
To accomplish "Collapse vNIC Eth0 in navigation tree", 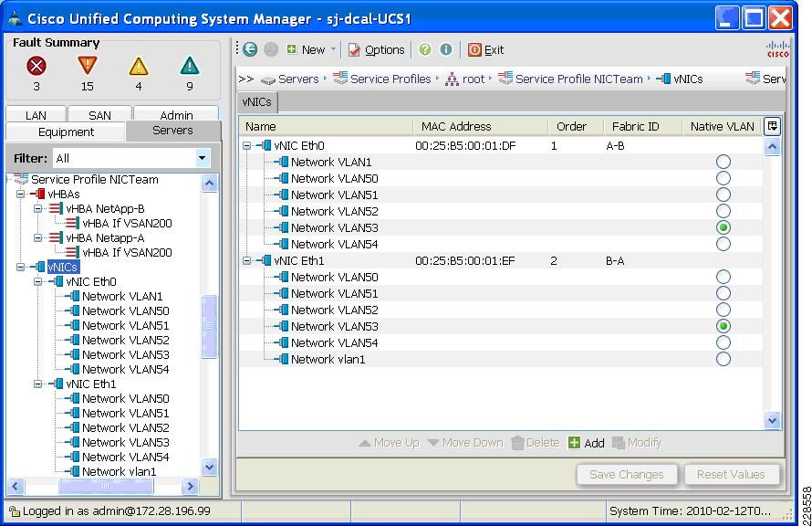I will [x=37, y=282].
